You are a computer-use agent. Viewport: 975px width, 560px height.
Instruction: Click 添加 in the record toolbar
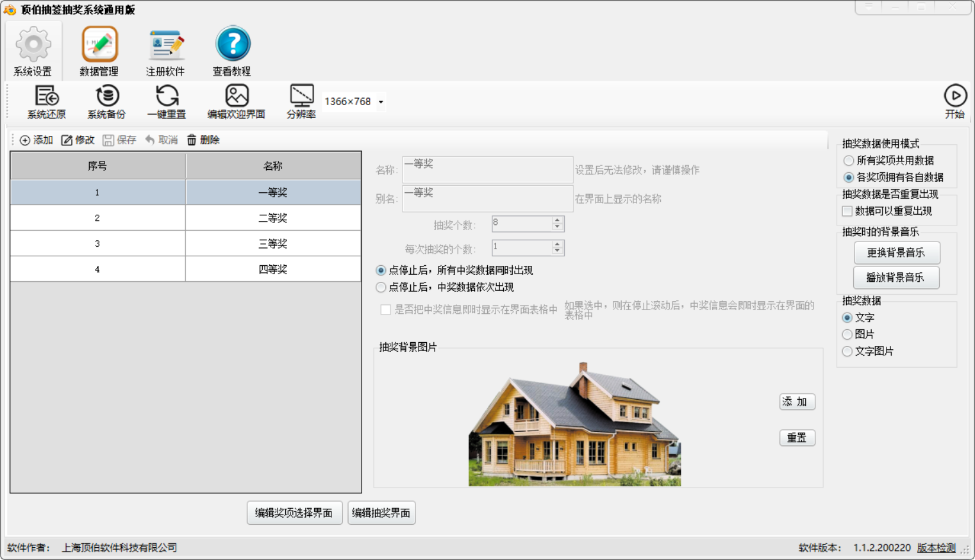[37, 140]
